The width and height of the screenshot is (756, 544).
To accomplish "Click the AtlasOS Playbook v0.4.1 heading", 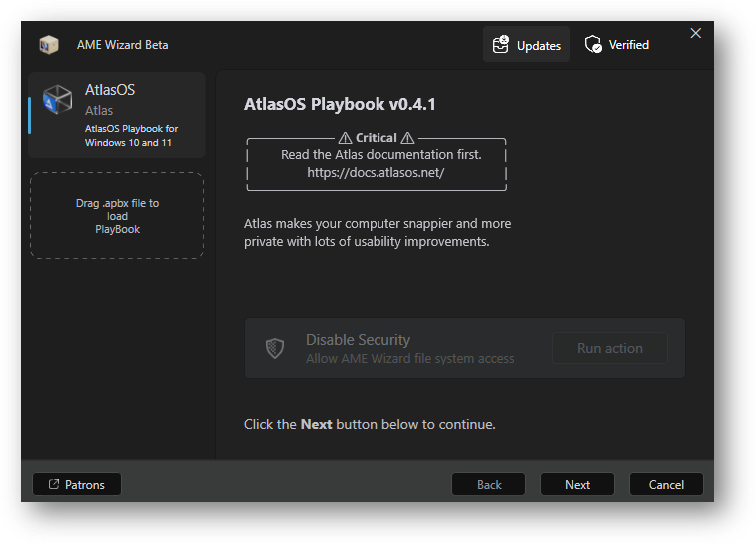I will click(x=340, y=104).
